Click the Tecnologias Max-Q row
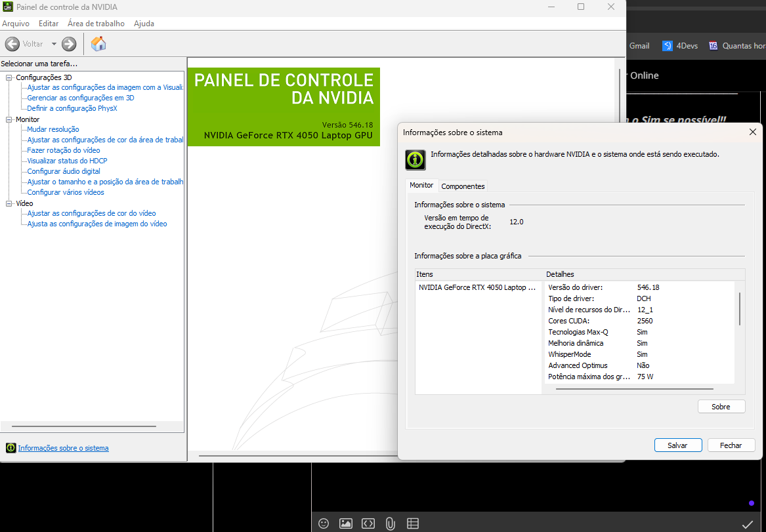766x532 pixels. coord(640,332)
